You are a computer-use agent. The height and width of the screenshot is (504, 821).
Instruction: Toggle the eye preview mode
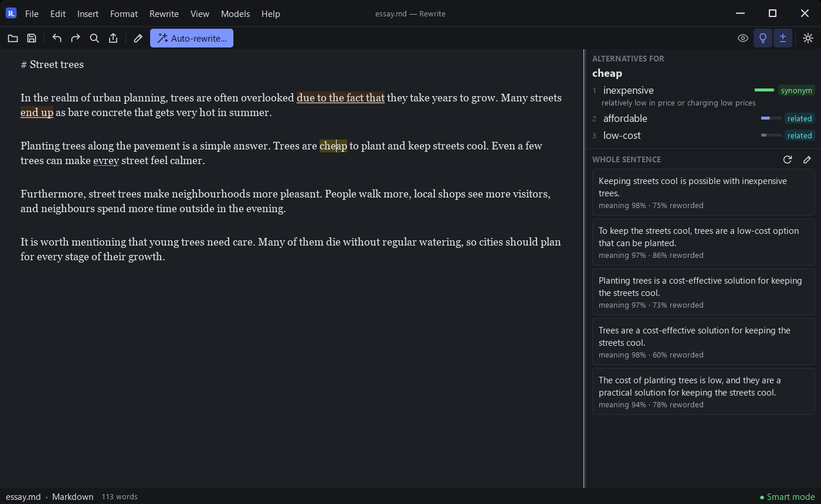click(743, 39)
